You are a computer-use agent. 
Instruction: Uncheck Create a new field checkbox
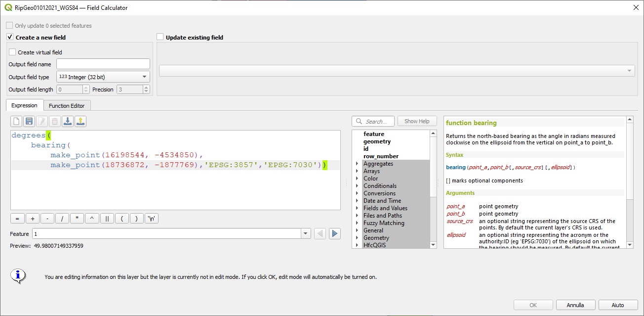tap(10, 37)
